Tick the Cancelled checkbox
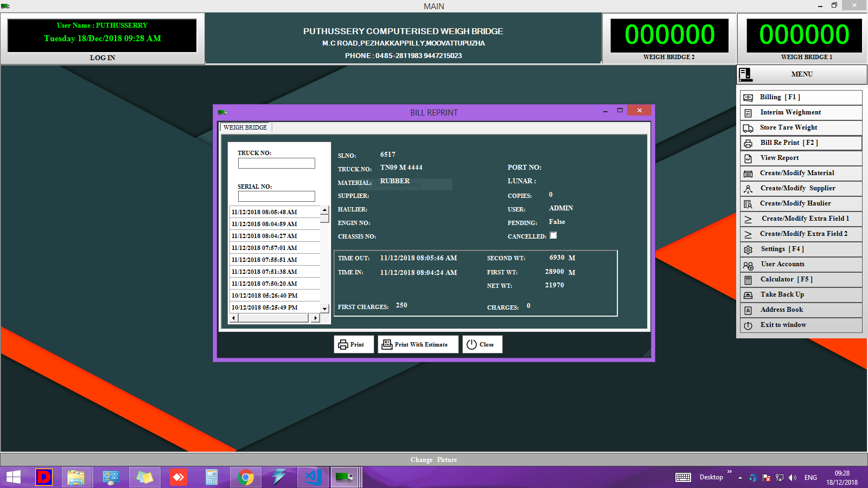This screenshot has height=488, width=868. [x=553, y=235]
